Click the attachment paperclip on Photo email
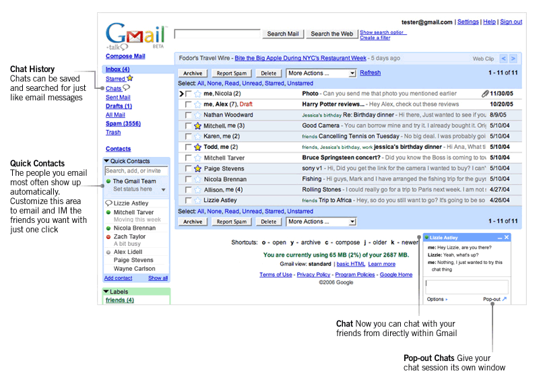 [485, 94]
